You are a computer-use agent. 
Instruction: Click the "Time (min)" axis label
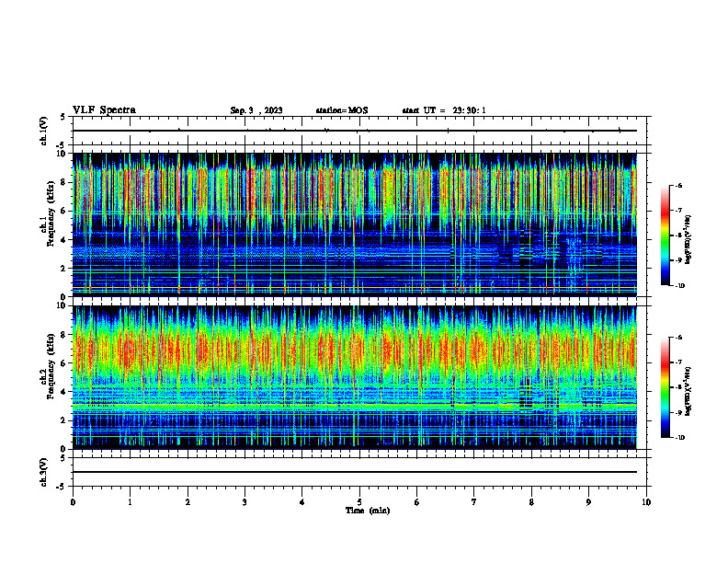point(368,511)
